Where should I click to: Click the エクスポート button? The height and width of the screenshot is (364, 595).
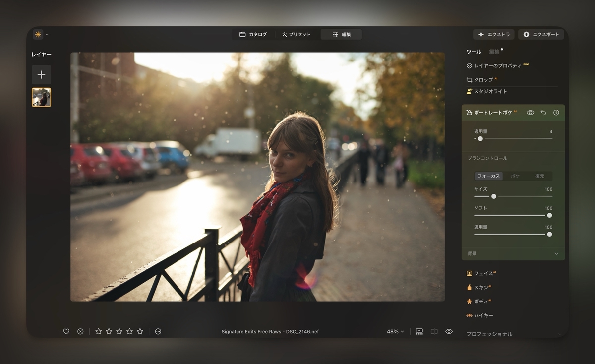[541, 34]
